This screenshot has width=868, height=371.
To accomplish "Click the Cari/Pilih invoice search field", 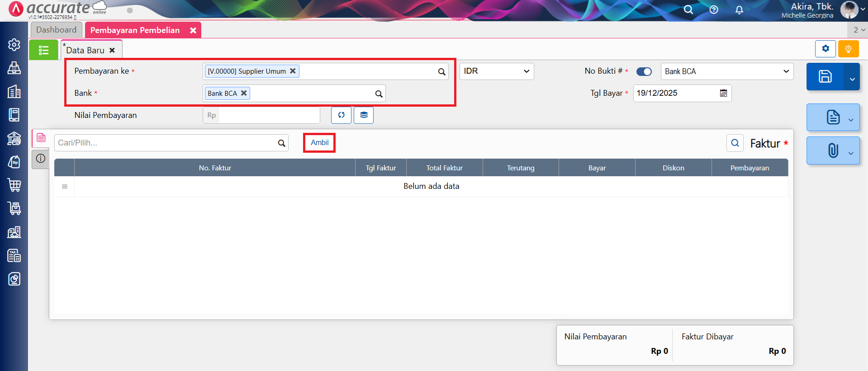I will point(165,143).
